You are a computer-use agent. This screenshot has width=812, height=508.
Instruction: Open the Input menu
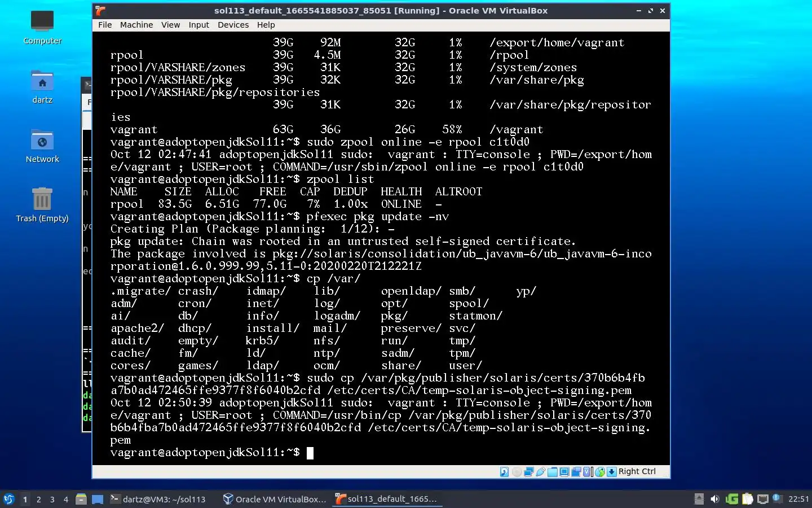pos(198,25)
